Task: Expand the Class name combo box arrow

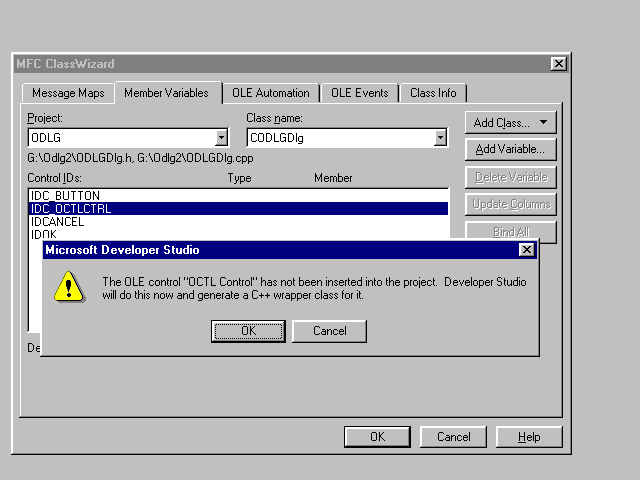Action: tap(440, 138)
